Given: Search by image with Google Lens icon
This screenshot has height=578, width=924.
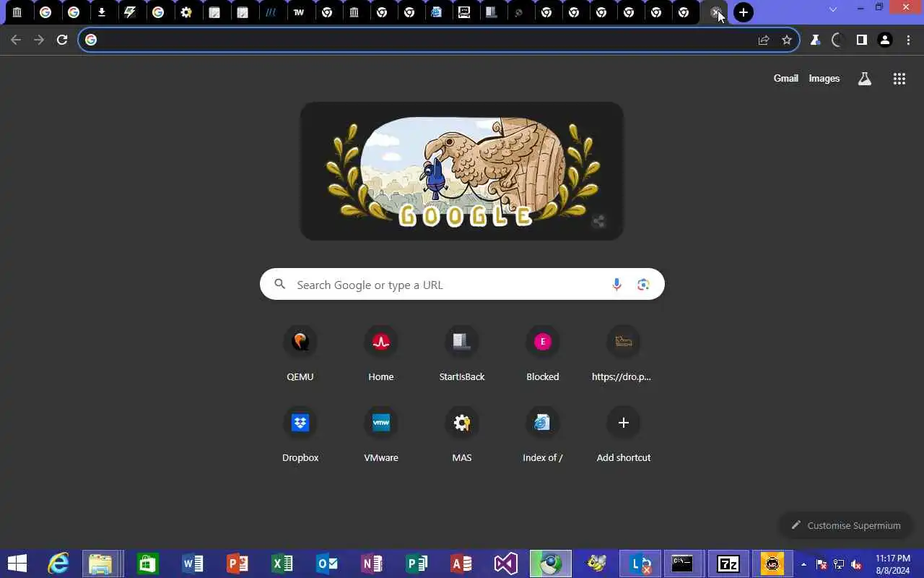Looking at the screenshot, I should click(643, 285).
